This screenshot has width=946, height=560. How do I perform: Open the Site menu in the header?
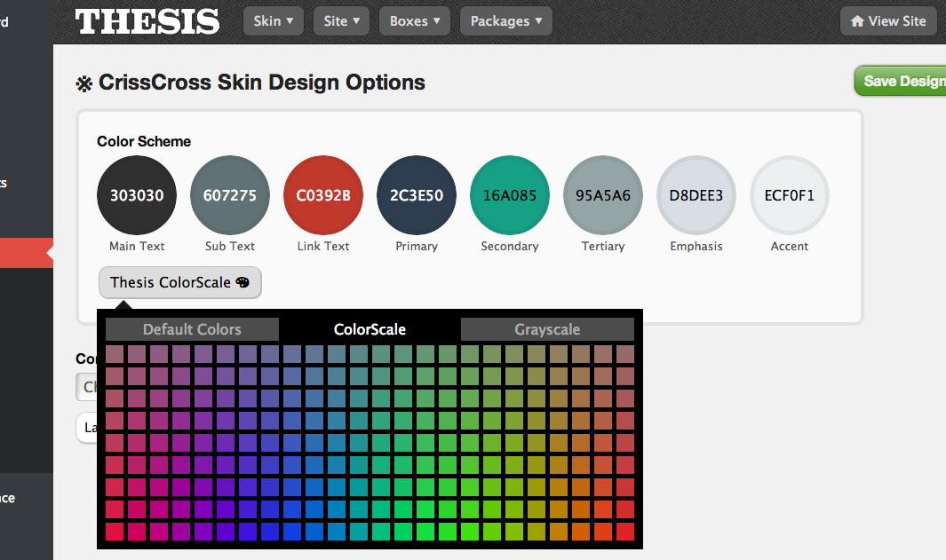[341, 20]
